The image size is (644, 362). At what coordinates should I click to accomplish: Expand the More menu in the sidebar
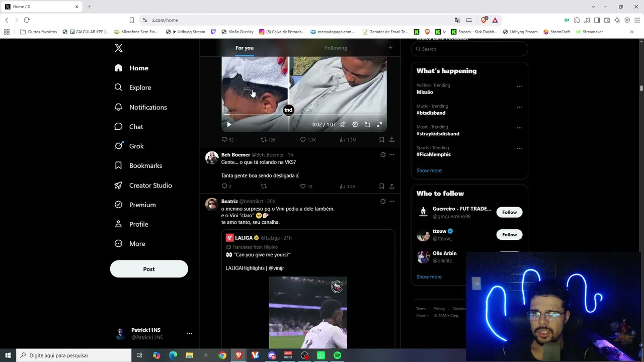tap(130, 244)
